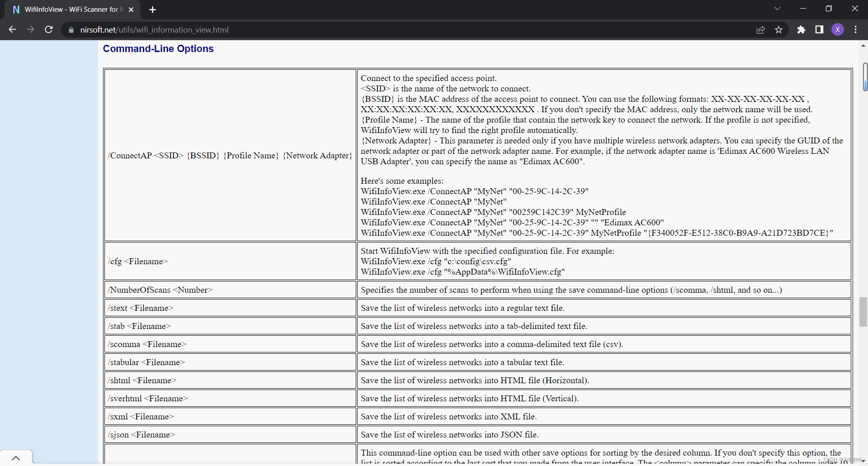Click 'Save the list of wireless networks into JSON file.'
Image resolution: width=868 pixels, height=466 pixels.
coord(449,434)
